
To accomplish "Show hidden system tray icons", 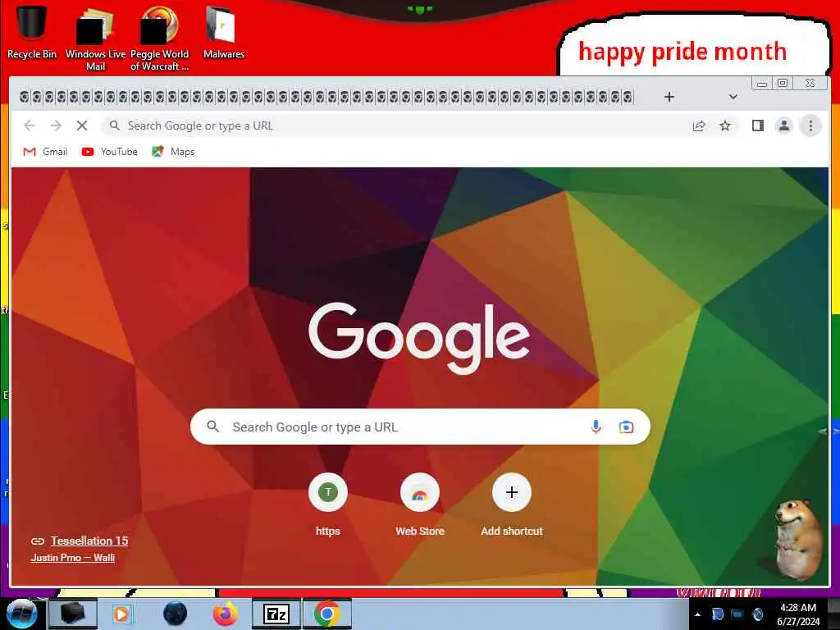I will tap(697, 615).
